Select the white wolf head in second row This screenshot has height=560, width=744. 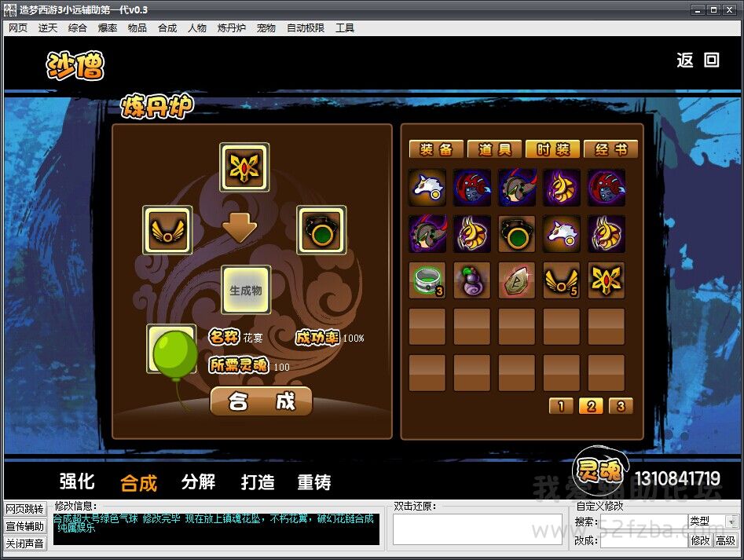[561, 234]
